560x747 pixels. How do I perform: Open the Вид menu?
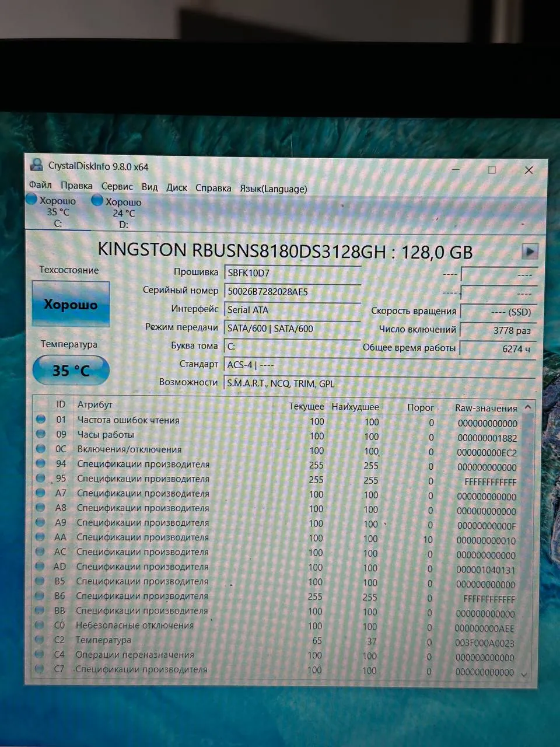click(x=149, y=187)
